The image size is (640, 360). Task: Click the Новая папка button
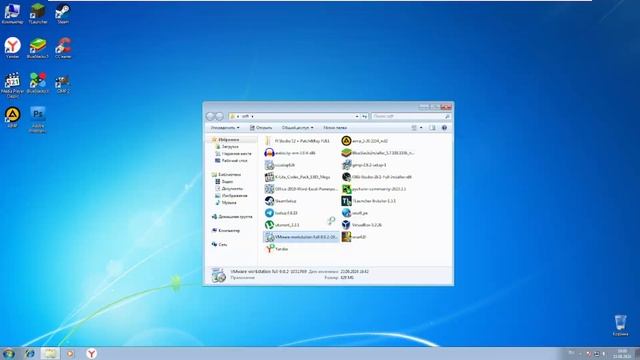click(x=335, y=128)
